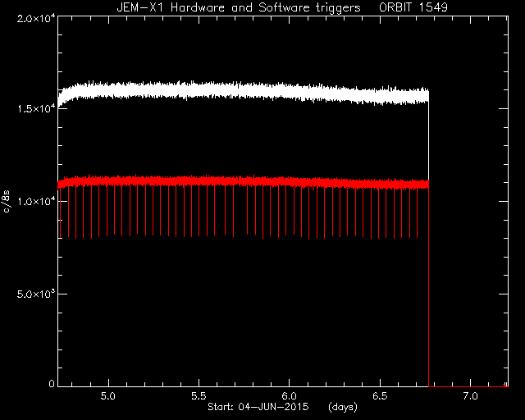Click the 7.0 x-axis tick label
The height and width of the screenshot is (420, 525).
point(470,396)
